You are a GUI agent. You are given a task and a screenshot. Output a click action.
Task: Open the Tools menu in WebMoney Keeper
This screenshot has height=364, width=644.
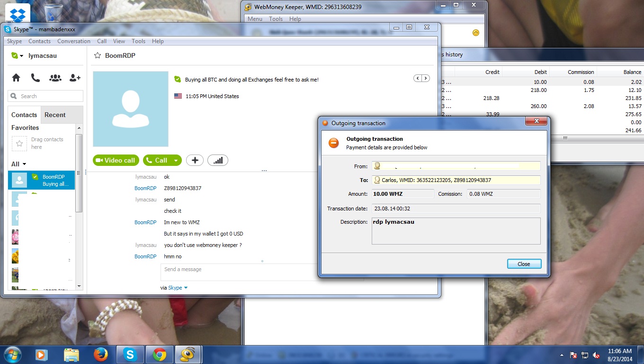(x=276, y=19)
